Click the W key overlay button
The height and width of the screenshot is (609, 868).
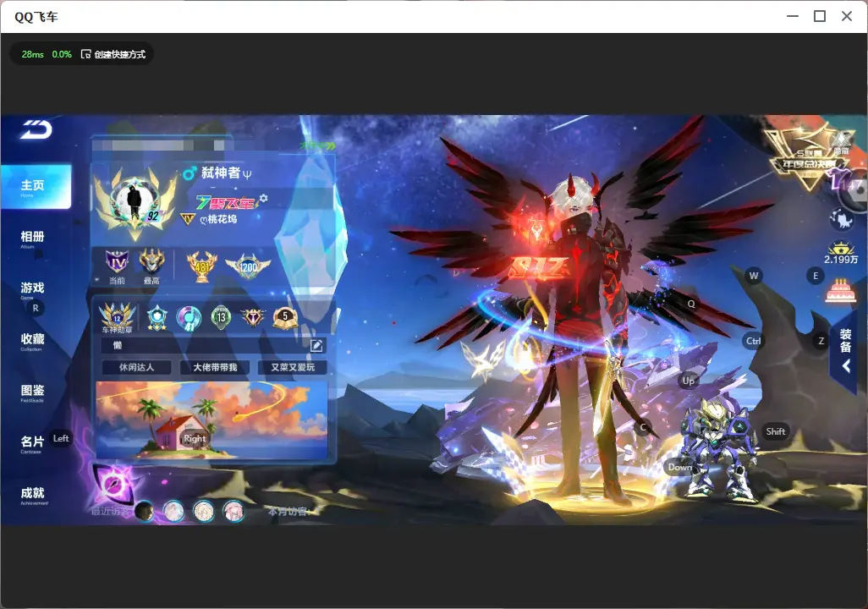pos(754,276)
